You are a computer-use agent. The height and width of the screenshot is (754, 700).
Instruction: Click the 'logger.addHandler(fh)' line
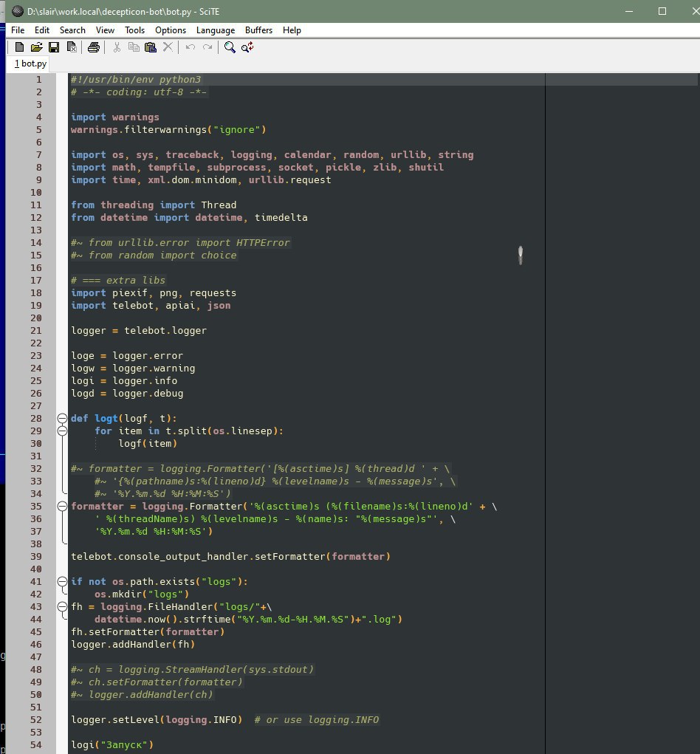133,645
